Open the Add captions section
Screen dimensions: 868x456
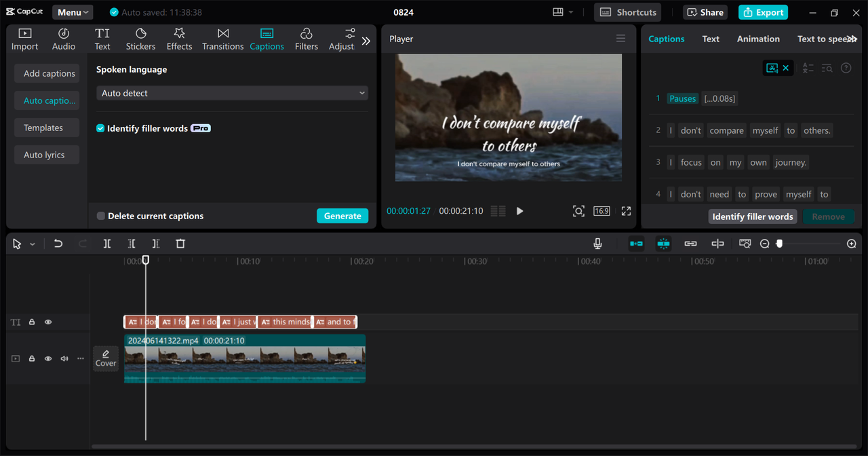point(47,73)
